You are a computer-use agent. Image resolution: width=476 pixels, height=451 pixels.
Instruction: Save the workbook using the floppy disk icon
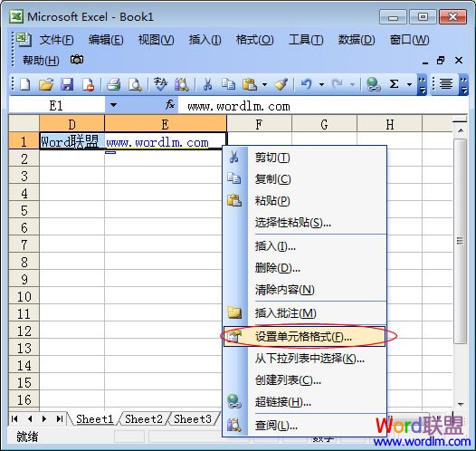click(67, 84)
